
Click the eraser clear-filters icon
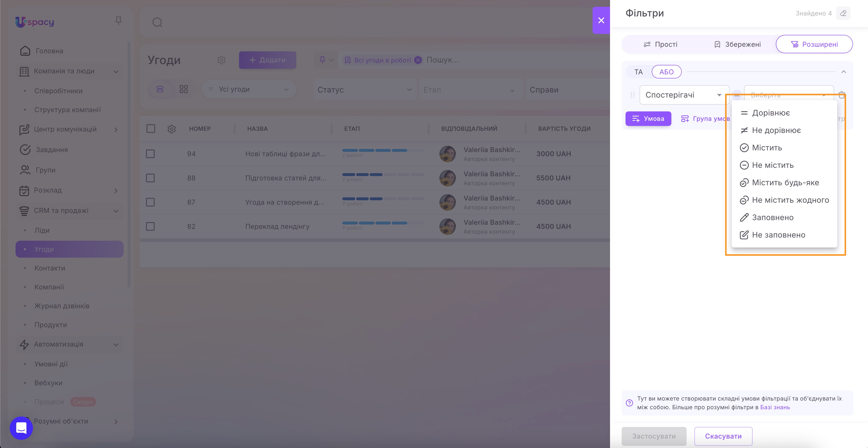pyautogui.click(x=843, y=14)
